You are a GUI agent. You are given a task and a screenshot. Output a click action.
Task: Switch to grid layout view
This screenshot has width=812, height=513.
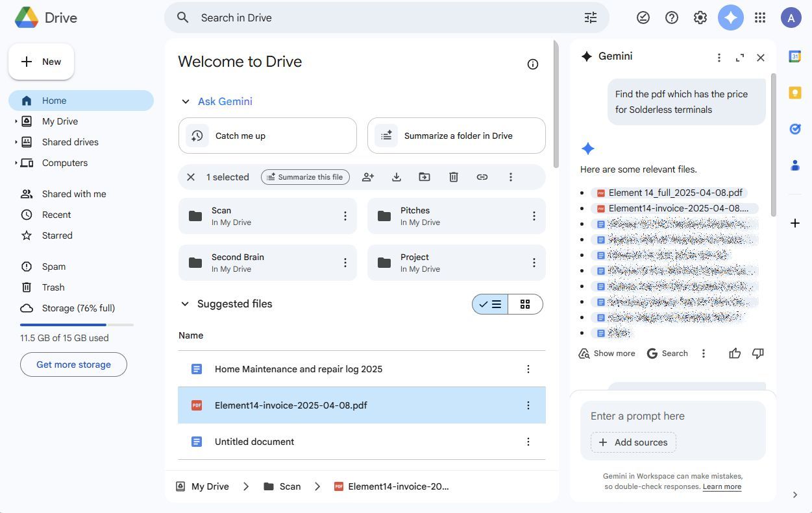[x=525, y=304]
